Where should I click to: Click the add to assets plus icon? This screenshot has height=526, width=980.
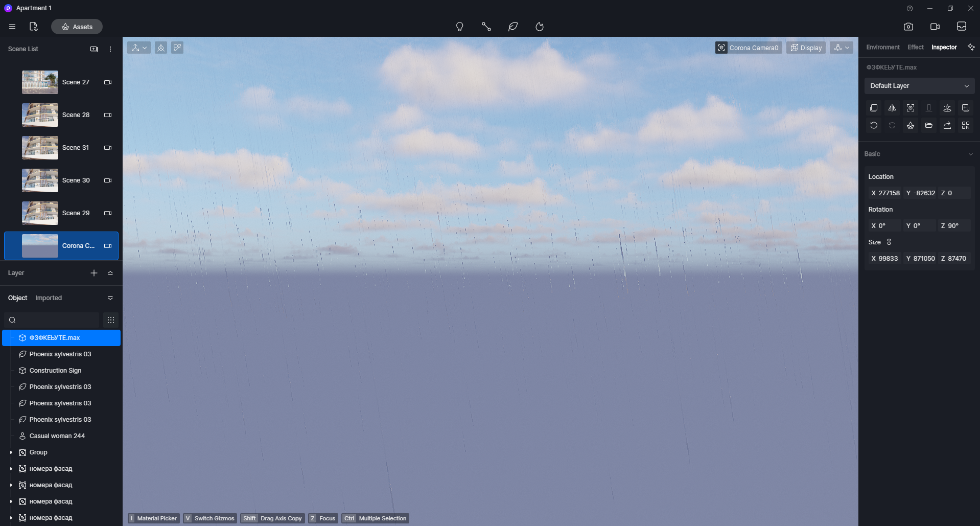(x=965, y=108)
